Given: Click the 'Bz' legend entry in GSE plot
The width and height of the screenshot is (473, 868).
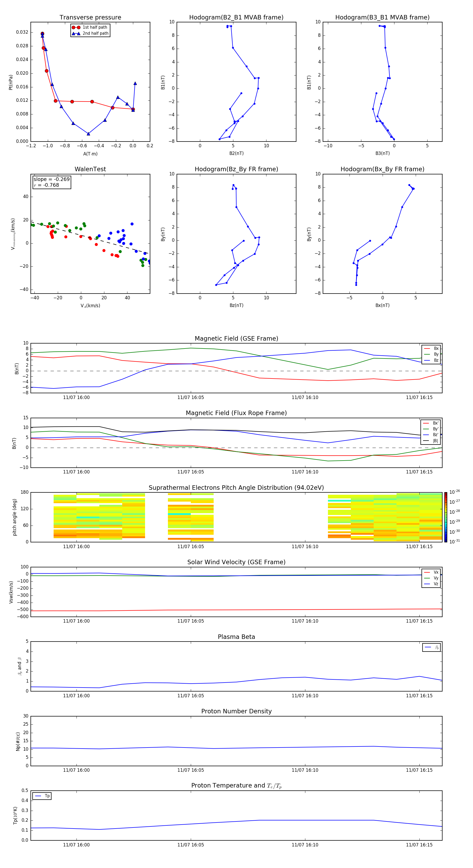Looking at the screenshot, I should pyautogui.click(x=431, y=360).
